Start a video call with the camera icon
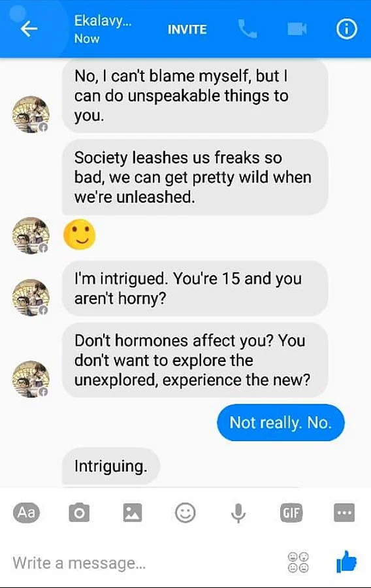371x588 pixels. click(297, 29)
